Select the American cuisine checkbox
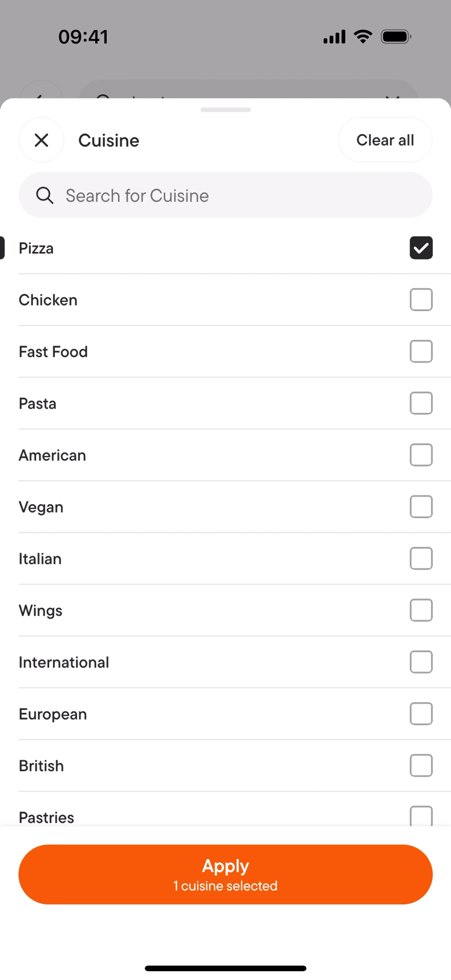The width and height of the screenshot is (451, 980). click(x=421, y=455)
